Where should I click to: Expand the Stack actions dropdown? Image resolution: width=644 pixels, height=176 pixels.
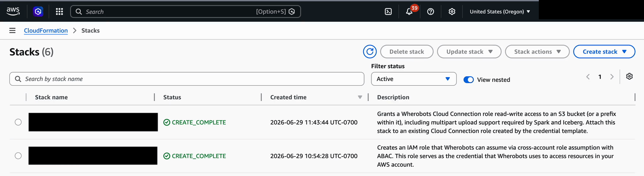(538, 52)
